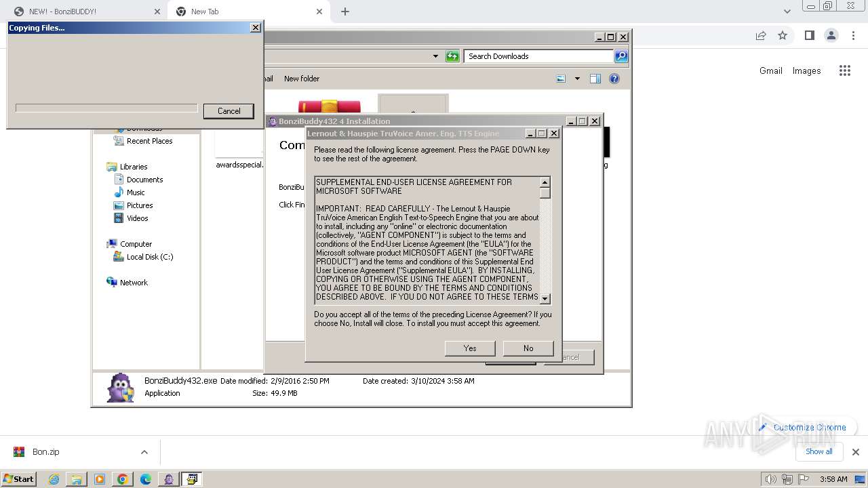Click scroll down arrow of license text
The height and width of the screenshot is (488, 868).
pos(545,298)
